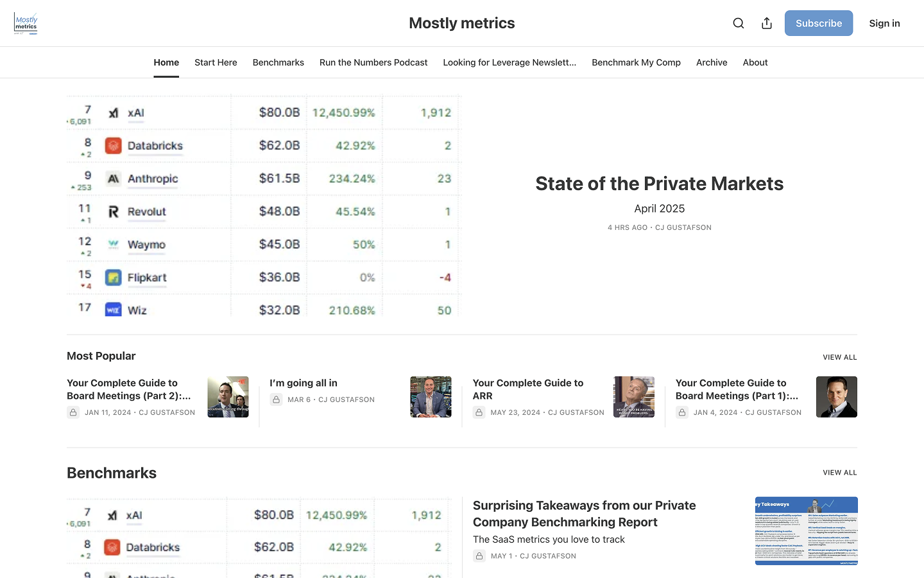Open the Looking for Leverage Newsletter tab
The height and width of the screenshot is (578, 924).
point(509,62)
